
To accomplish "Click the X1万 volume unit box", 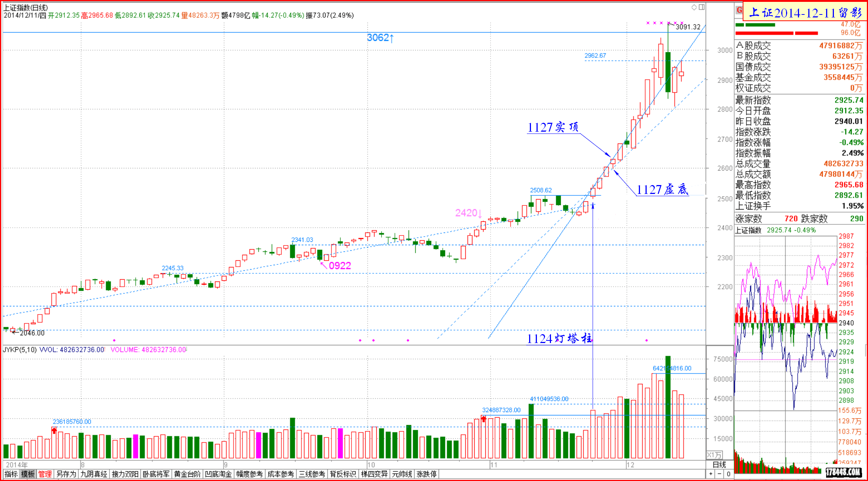I will tap(714, 455).
